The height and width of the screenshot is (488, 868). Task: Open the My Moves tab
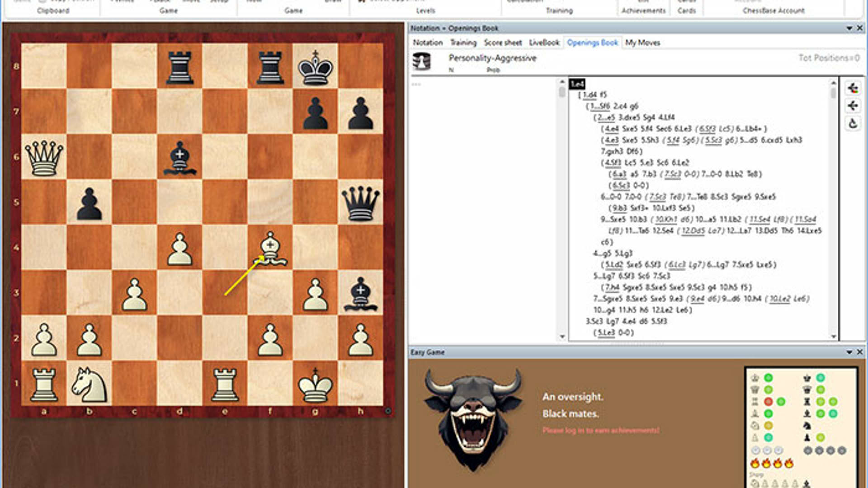(642, 42)
